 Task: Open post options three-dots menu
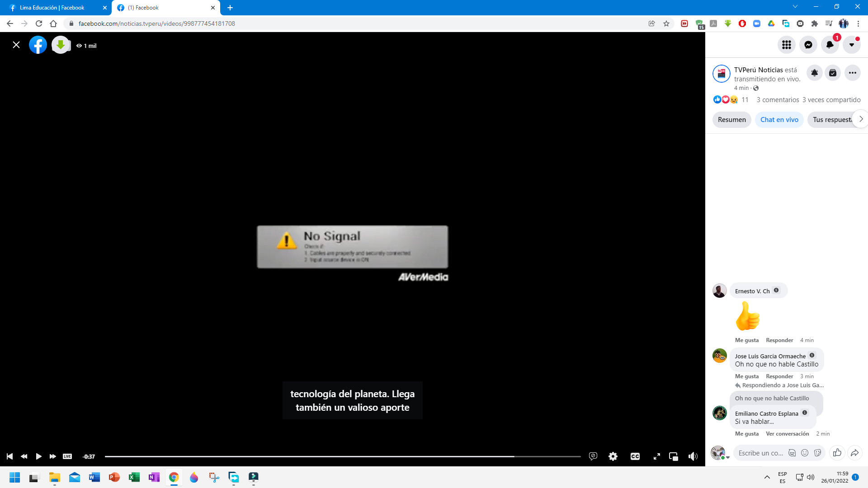click(x=853, y=73)
